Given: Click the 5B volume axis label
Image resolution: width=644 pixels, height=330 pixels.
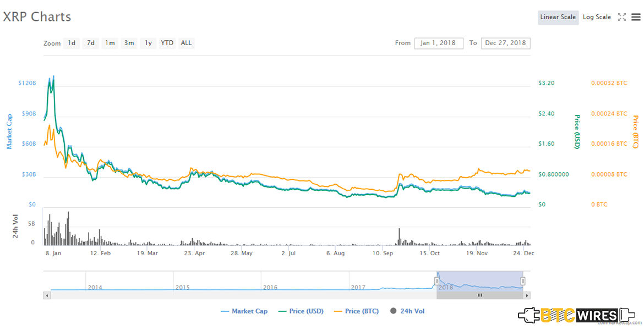Looking at the screenshot, I should [x=31, y=224].
